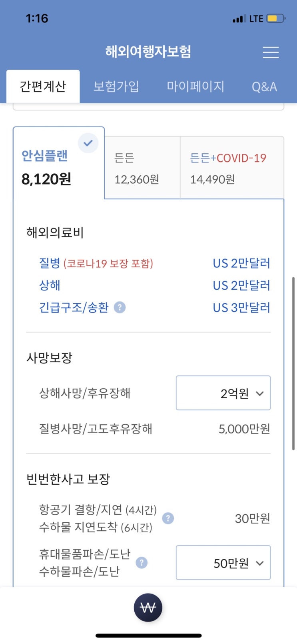Open the 휴대물품파손 50만원 dropdown

pyautogui.click(x=223, y=563)
